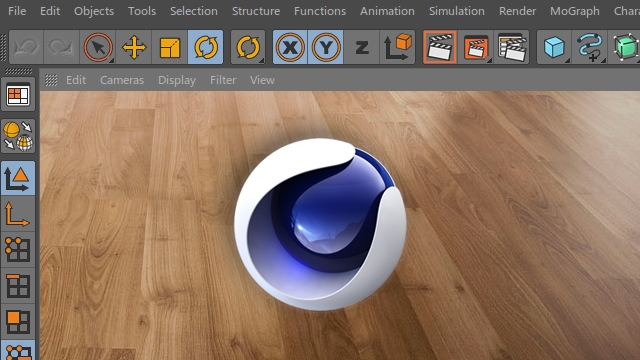The height and width of the screenshot is (360, 640).
Task: Click the Redo arrow icon
Action: (x=61, y=47)
